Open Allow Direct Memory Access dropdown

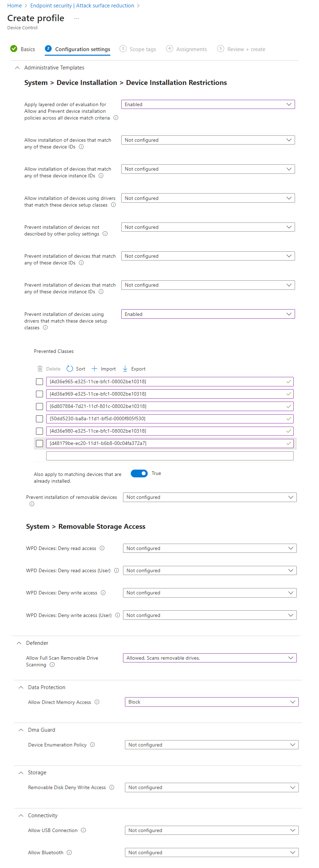[x=211, y=702]
